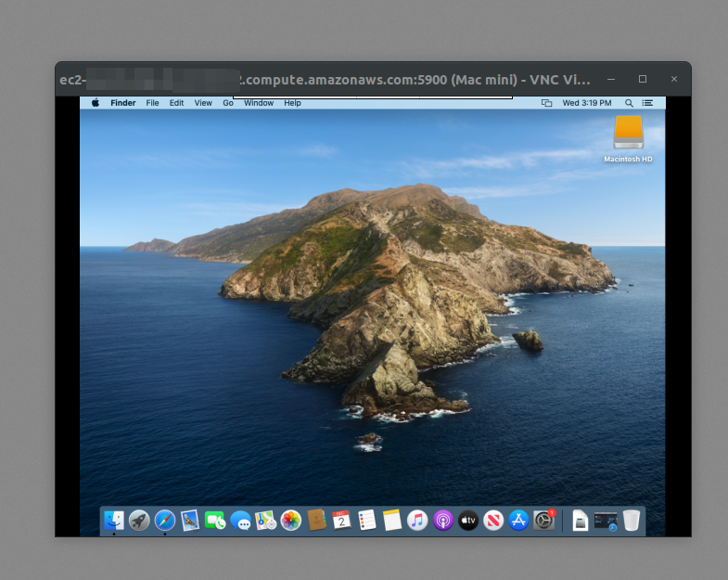The width and height of the screenshot is (728, 580).
Task: Select Macintosh HD drive on desktop
Action: pos(628,139)
